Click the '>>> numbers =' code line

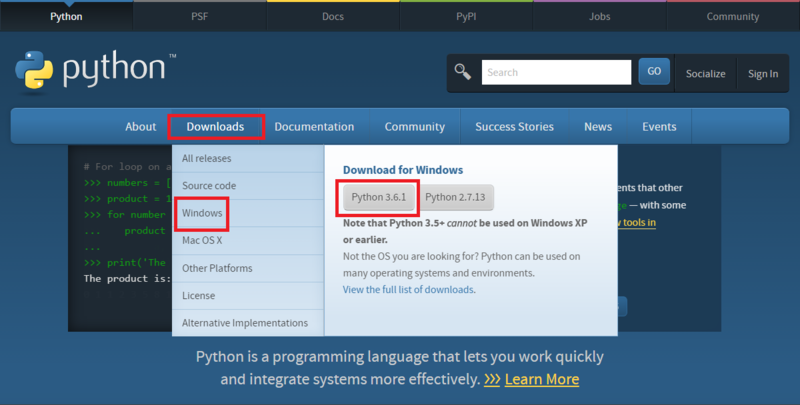(x=128, y=183)
